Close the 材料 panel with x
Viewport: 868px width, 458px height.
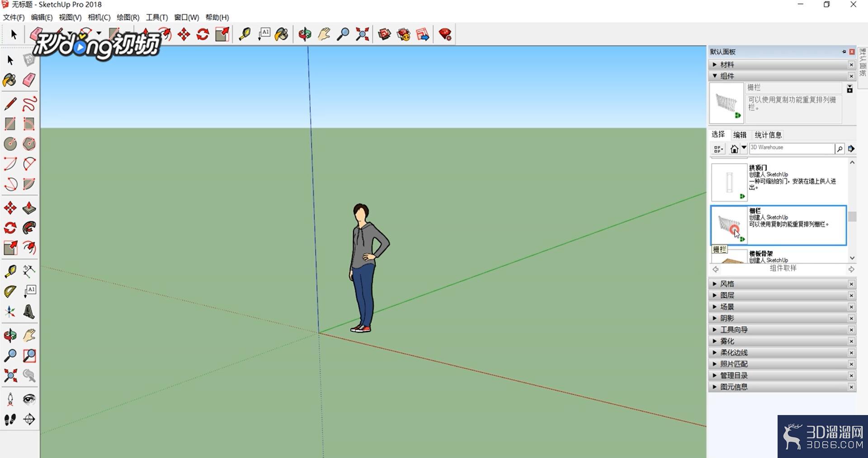coord(851,65)
